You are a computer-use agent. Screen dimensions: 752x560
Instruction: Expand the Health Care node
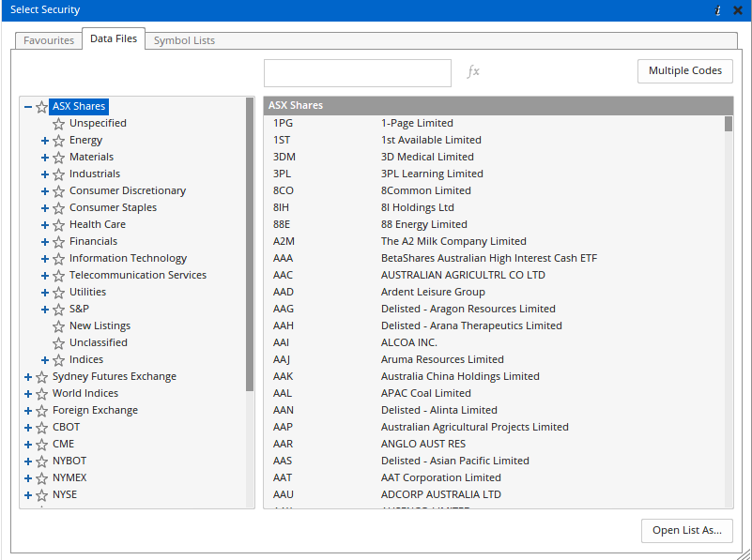[45, 225]
